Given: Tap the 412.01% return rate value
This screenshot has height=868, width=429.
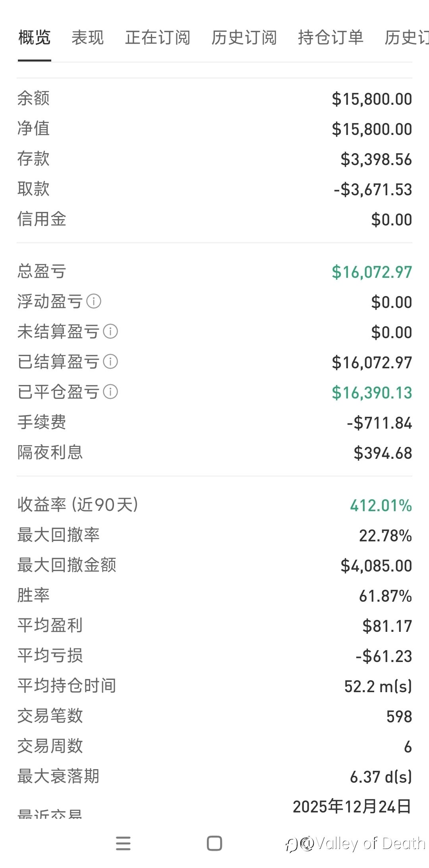Looking at the screenshot, I should click(381, 506).
